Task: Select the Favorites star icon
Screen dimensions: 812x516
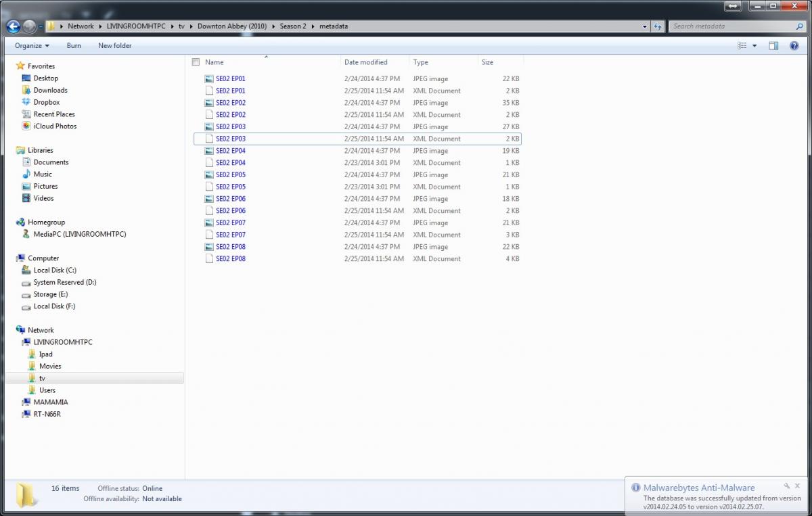Action: click(20, 66)
